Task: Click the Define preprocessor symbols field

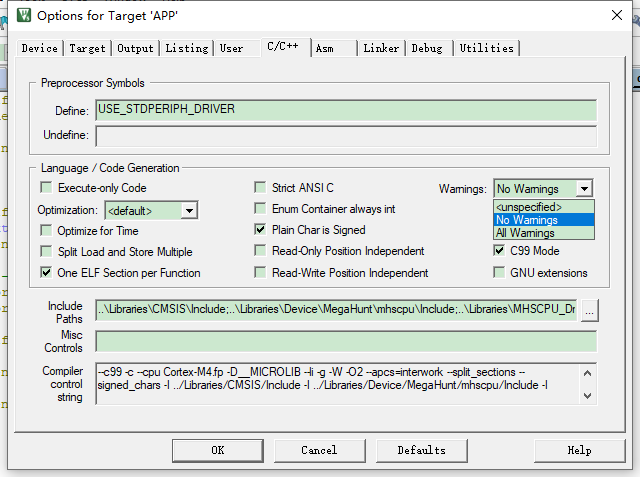Action: (346, 110)
